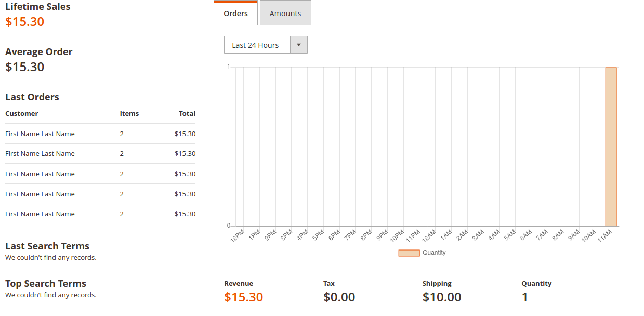
Task: Click the Quantity value of 1
Action: [x=524, y=297]
